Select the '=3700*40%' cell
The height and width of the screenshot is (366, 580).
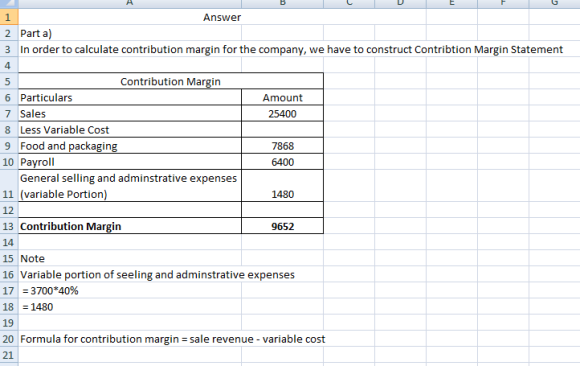(x=130, y=291)
